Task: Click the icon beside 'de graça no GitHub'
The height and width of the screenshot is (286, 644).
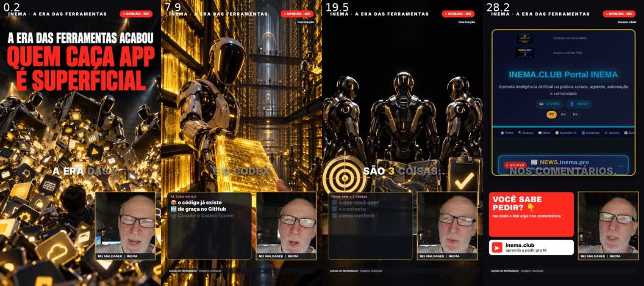Action: pyautogui.click(x=173, y=209)
